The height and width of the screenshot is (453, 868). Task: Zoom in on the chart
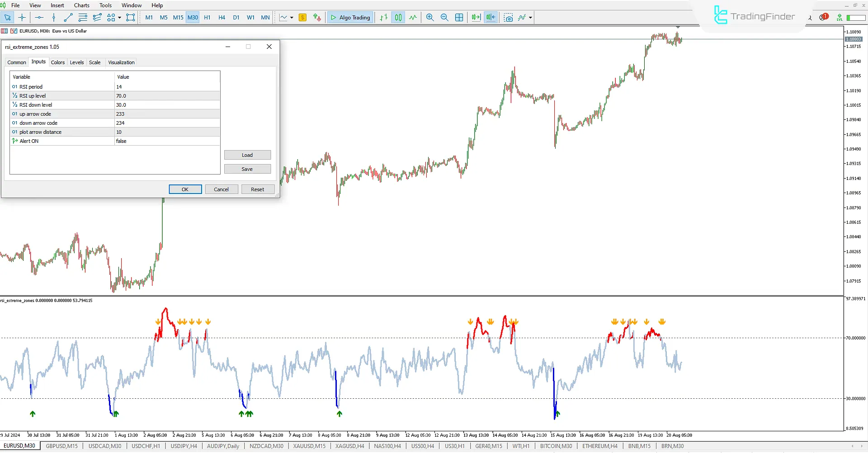pyautogui.click(x=430, y=17)
